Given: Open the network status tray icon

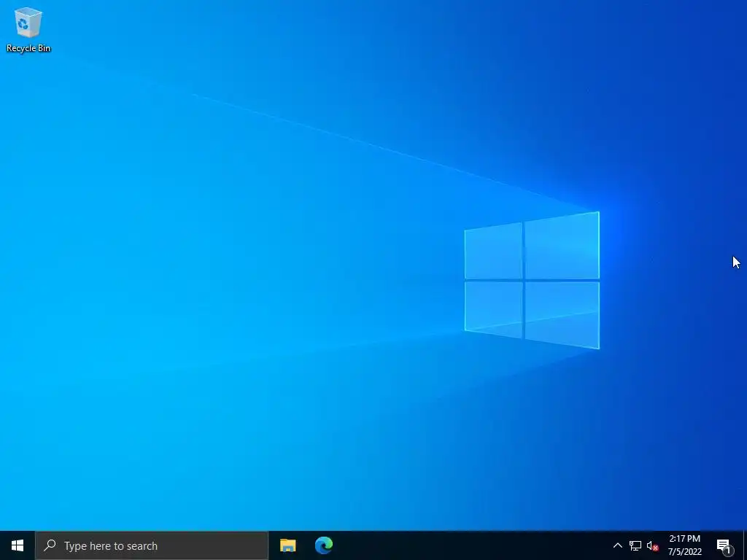Looking at the screenshot, I should pyautogui.click(x=635, y=545).
